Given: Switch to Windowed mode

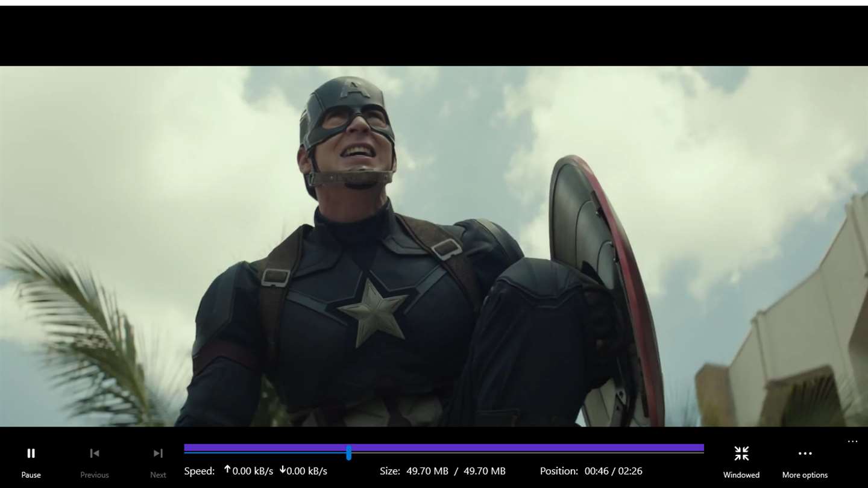Looking at the screenshot, I should click(741, 461).
